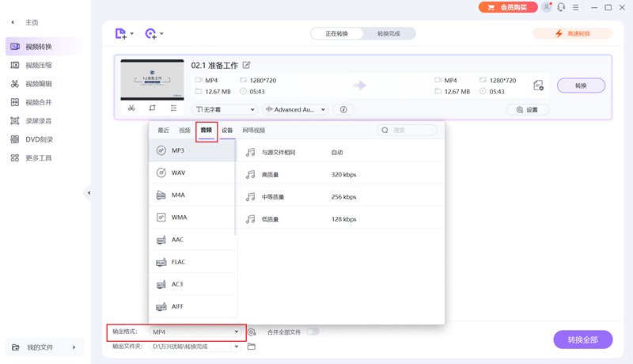
Task: Expand the disc load dropdown arrow
Action: point(161,33)
